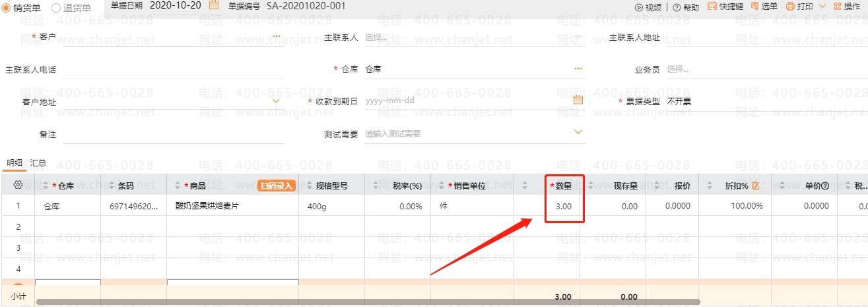
Task: Expand the 打印 dropdown arrow
Action: click(x=822, y=6)
